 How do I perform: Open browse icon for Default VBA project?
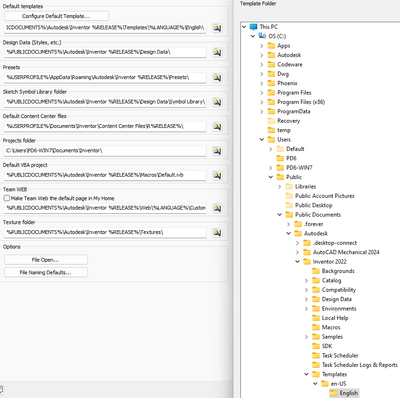217,175
